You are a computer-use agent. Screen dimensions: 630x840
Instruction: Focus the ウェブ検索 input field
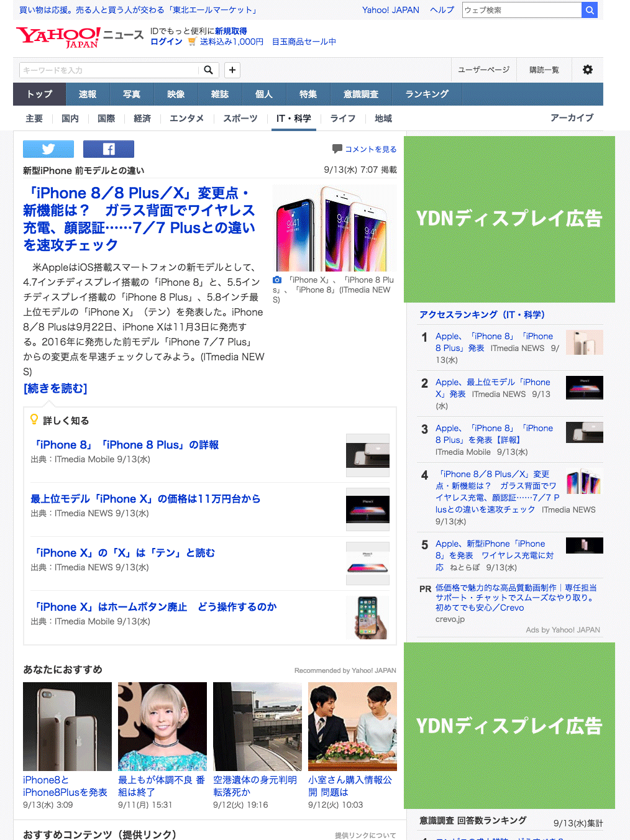coord(522,10)
